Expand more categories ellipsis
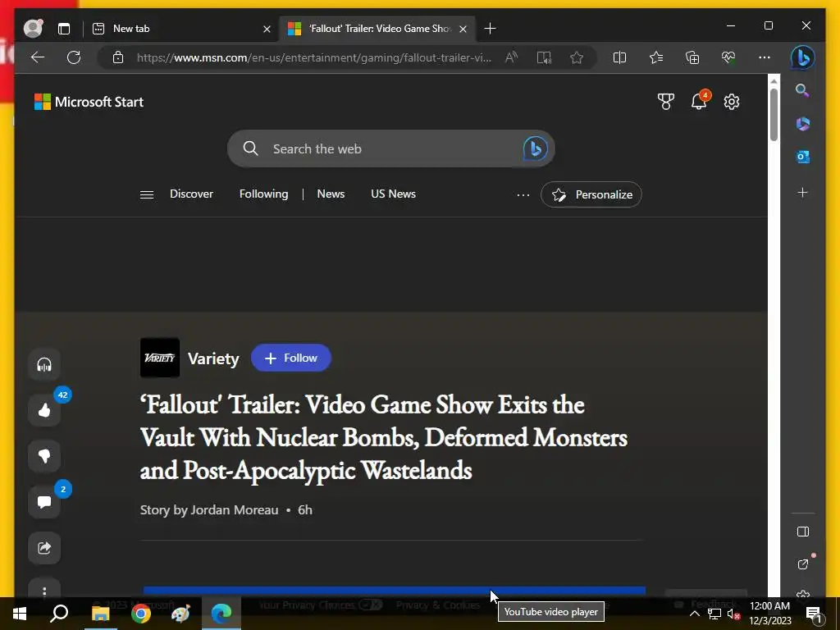Image resolution: width=840 pixels, height=630 pixels. click(x=523, y=194)
